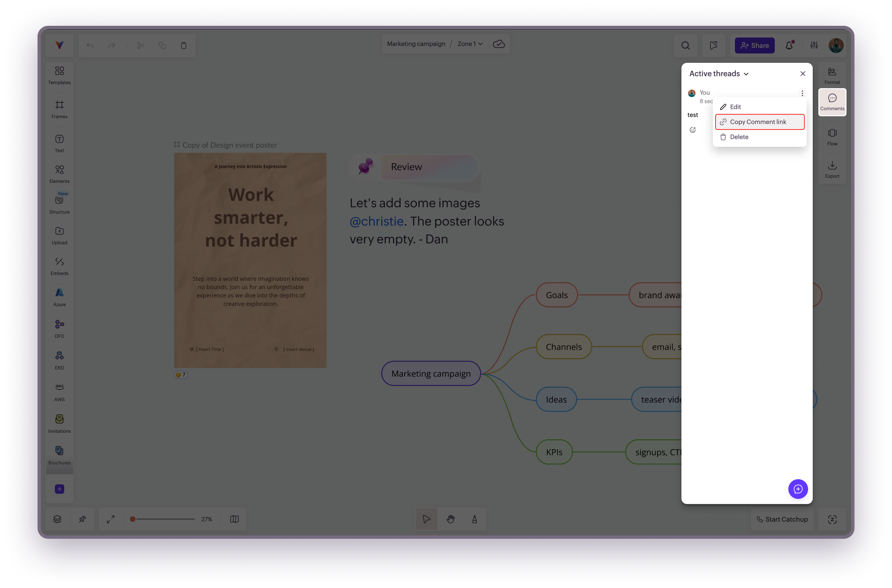Screen dimensions: 892x588
Task: Open the Templates panel
Action: pyautogui.click(x=59, y=75)
